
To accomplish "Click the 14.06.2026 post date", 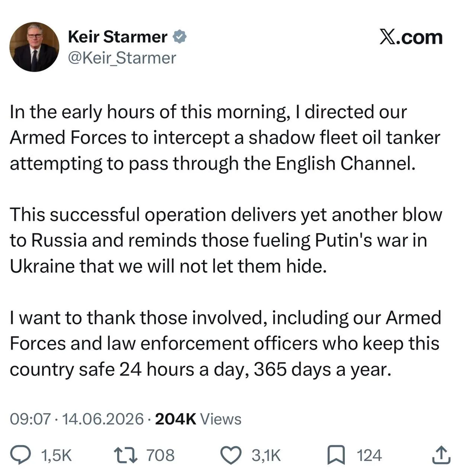I will pyautogui.click(x=103, y=419).
